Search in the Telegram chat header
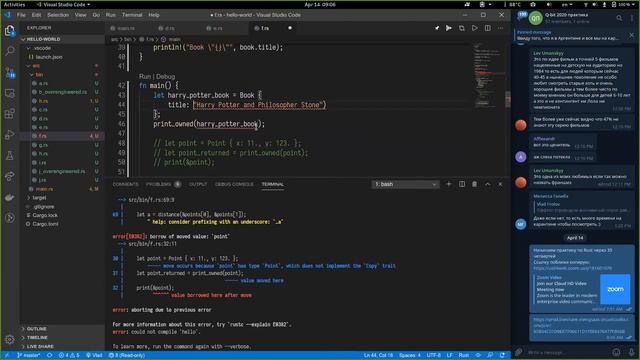The height and width of the screenshot is (360, 640). tap(619, 18)
